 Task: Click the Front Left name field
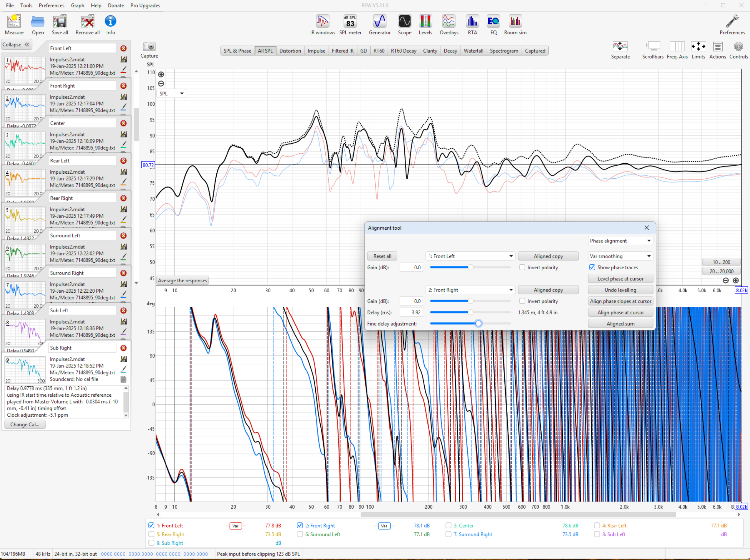click(82, 49)
